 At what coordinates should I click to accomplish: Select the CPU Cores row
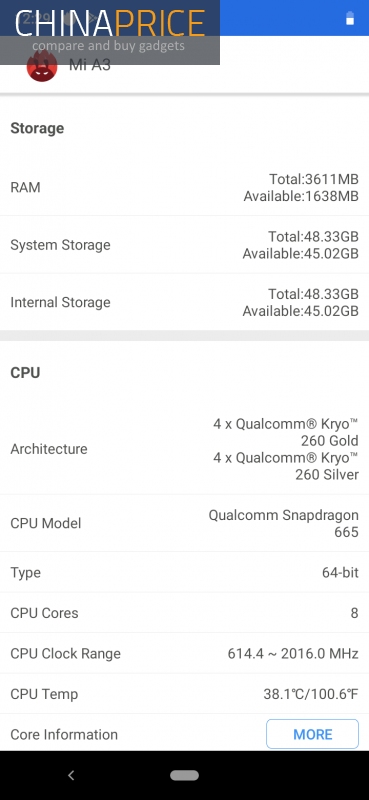pos(184,613)
